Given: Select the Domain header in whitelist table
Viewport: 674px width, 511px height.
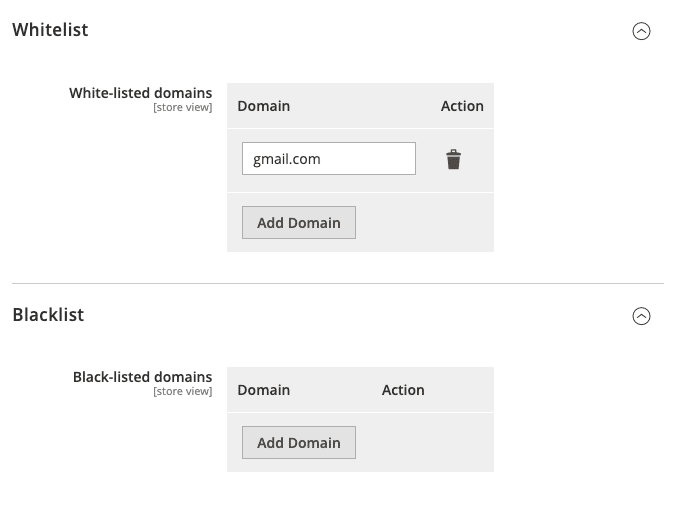Looking at the screenshot, I should (x=263, y=106).
